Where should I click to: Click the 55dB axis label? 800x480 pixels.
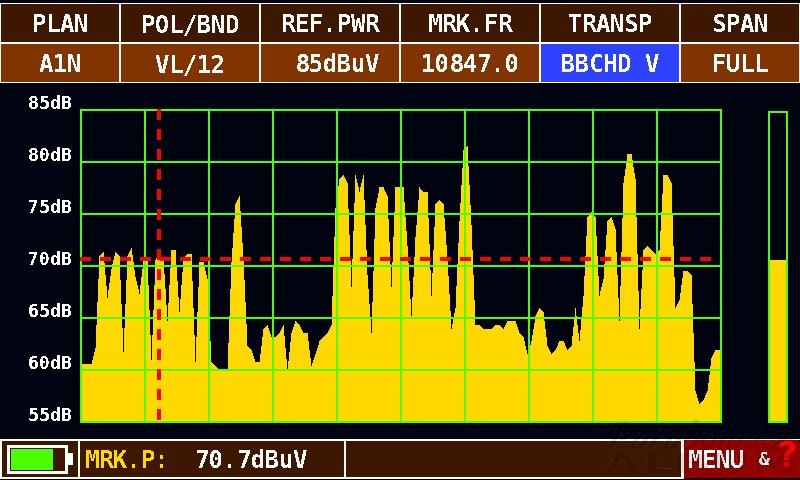coord(50,414)
